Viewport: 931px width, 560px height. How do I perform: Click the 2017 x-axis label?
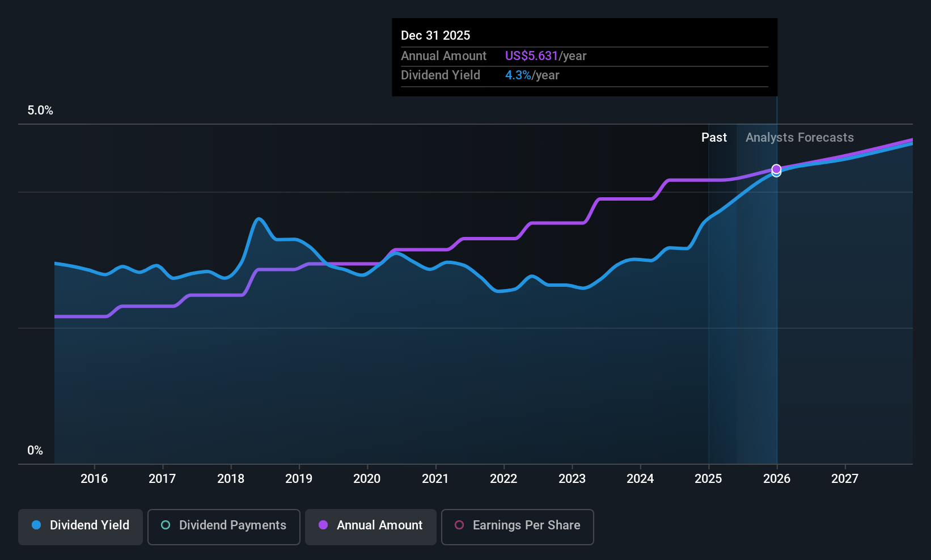[162, 478]
